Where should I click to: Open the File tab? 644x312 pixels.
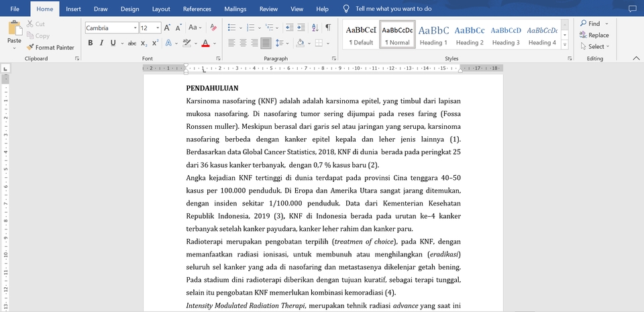pyautogui.click(x=14, y=9)
